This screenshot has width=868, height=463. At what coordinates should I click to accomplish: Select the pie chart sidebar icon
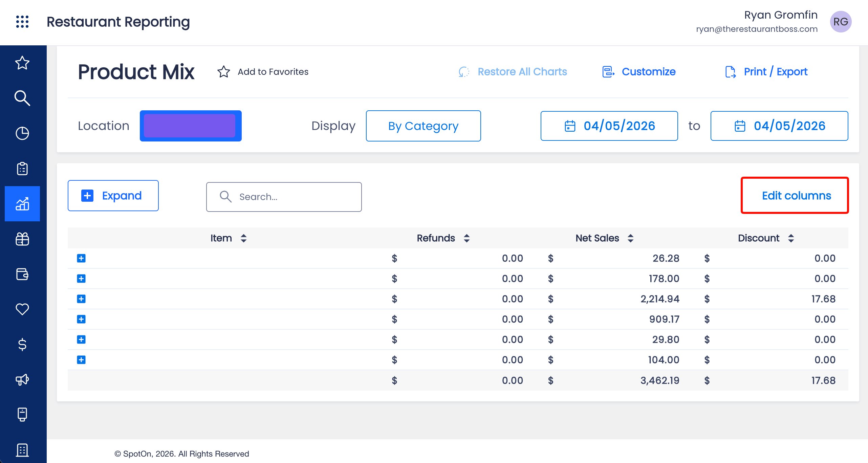22,133
